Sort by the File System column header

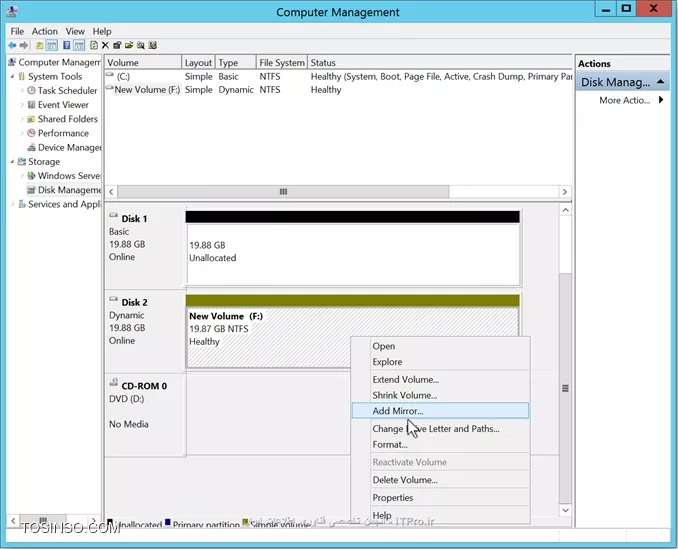(282, 63)
